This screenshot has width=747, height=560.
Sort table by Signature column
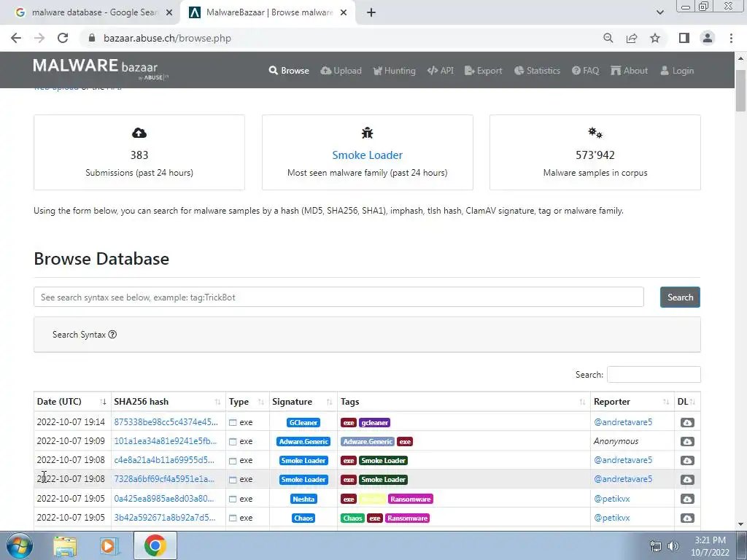click(x=303, y=402)
